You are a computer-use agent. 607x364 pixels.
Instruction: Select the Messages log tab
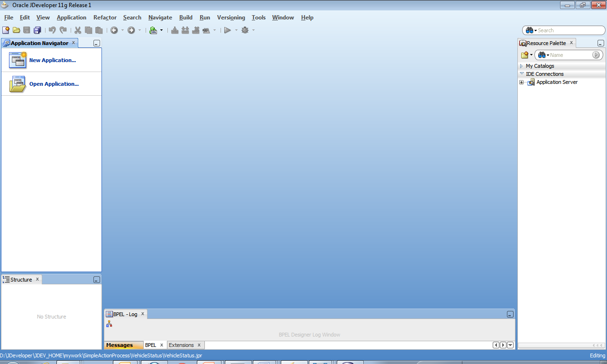point(120,345)
